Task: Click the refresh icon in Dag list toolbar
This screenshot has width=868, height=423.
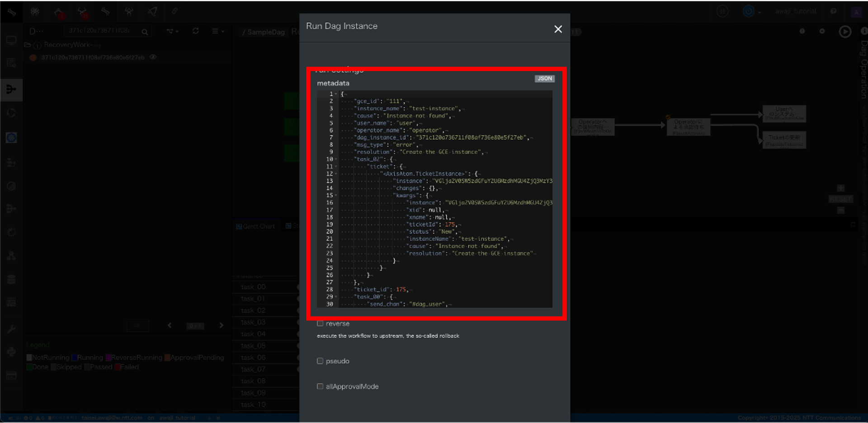Action: [x=195, y=31]
